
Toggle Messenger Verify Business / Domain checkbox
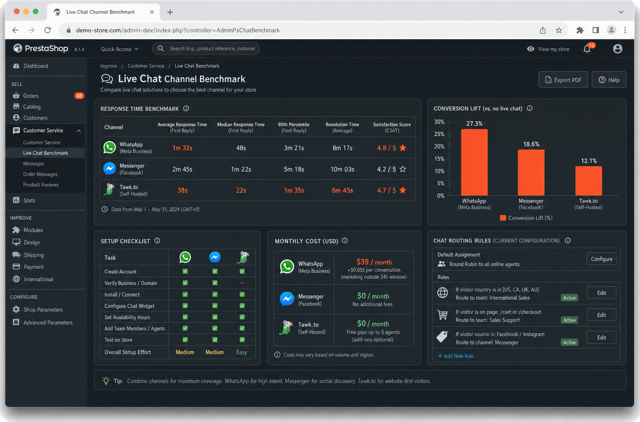pyautogui.click(x=215, y=283)
